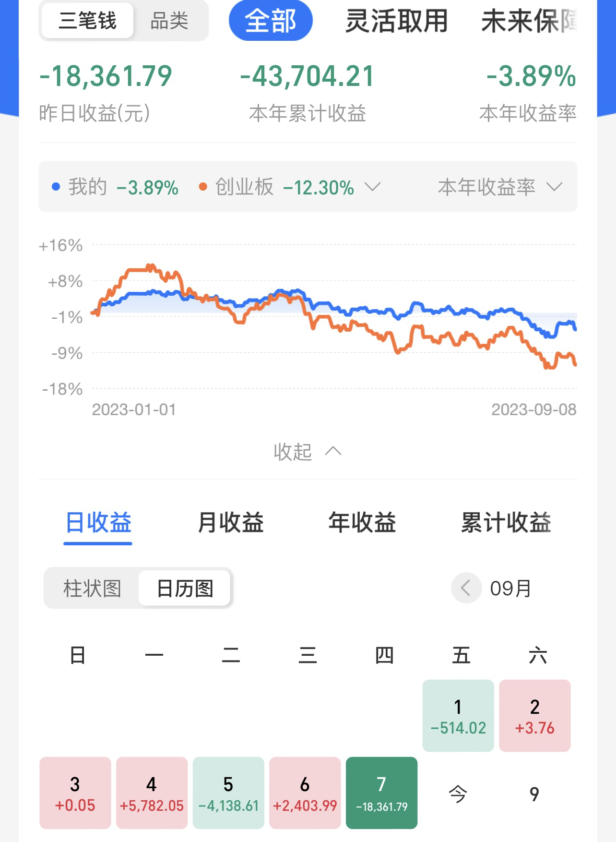The width and height of the screenshot is (616, 842).
Task: Select the 日收益 tab
Action: pyautogui.click(x=98, y=523)
